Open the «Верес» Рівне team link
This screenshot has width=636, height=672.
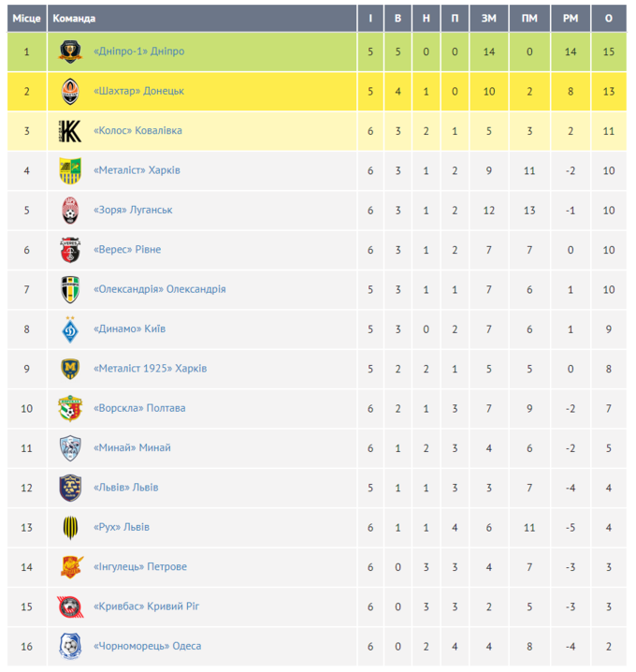point(127,250)
